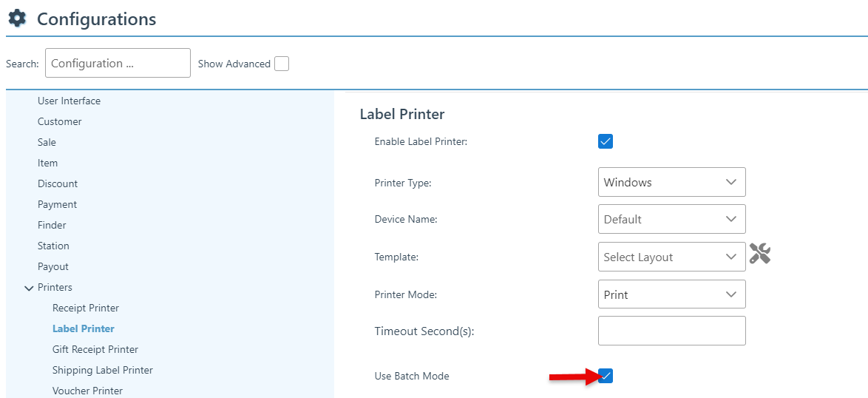Open the Template Select Layout dropdown

[x=671, y=257]
